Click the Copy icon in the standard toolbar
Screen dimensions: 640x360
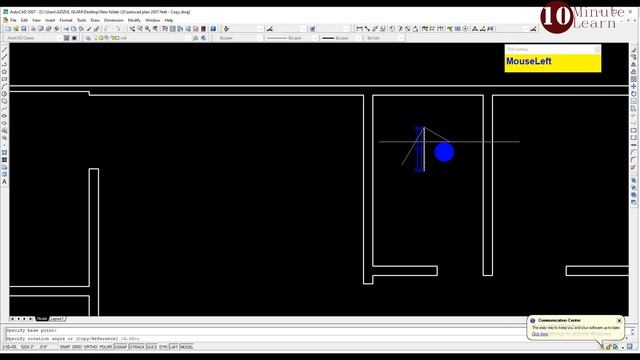(73, 29)
